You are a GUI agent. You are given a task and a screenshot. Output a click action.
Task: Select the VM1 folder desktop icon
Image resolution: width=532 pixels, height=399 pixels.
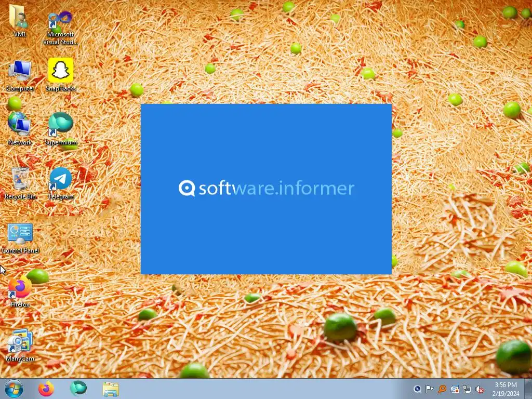[x=20, y=20]
